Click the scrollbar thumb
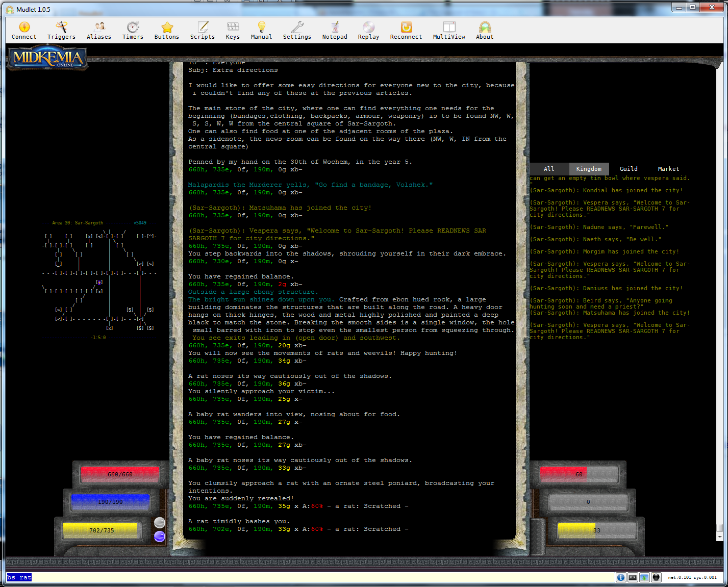Image resolution: width=728 pixels, height=587 pixels. click(x=720, y=528)
